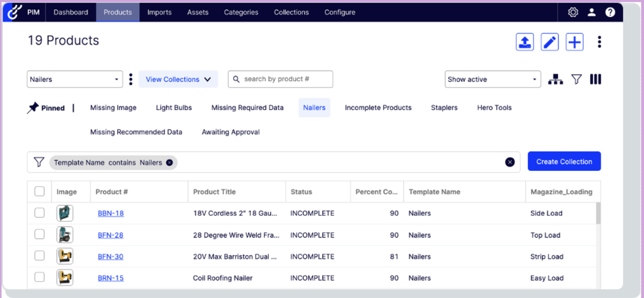Click the column settings icon

[x=595, y=79]
